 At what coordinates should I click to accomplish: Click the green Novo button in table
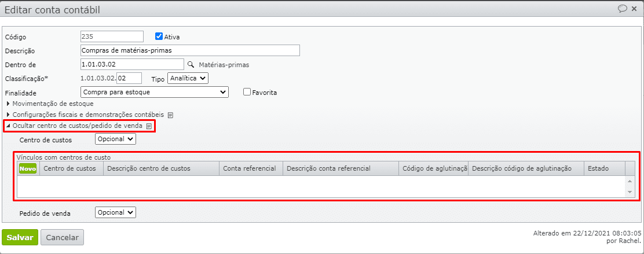(28, 168)
